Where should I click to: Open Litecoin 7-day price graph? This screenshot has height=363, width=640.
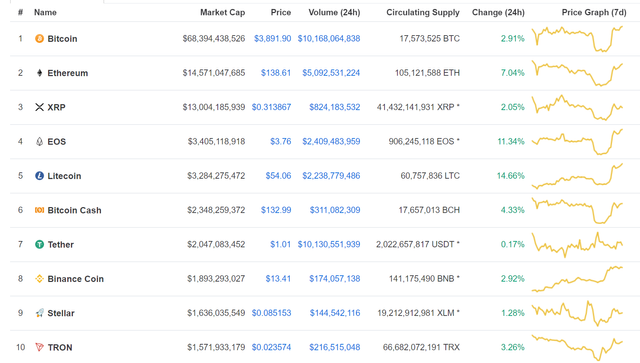click(x=577, y=176)
